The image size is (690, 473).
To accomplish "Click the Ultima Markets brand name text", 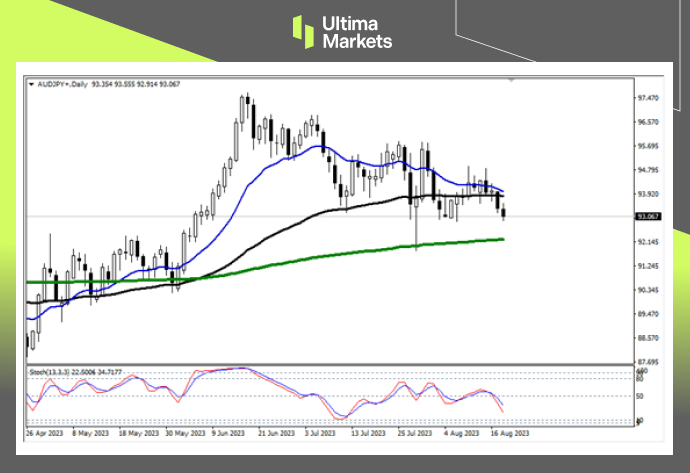I will (x=357, y=32).
